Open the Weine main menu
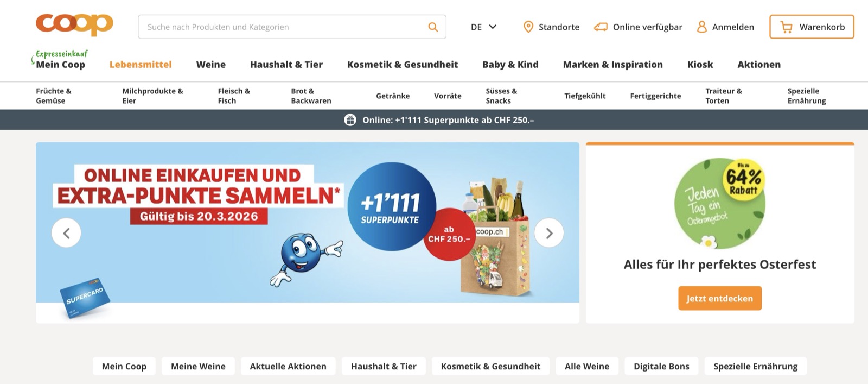Viewport: 868px width, 384px height. click(210, 65)
